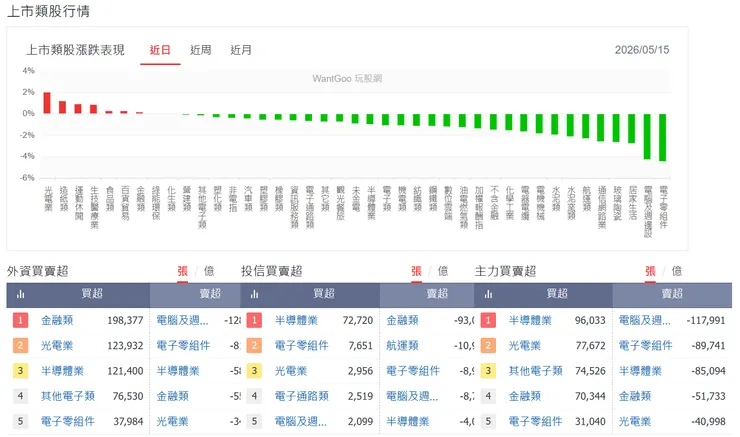740x437 pixels.
Task: Open 光電業 in 主力 賣超 list
Action: coord(635,421)
